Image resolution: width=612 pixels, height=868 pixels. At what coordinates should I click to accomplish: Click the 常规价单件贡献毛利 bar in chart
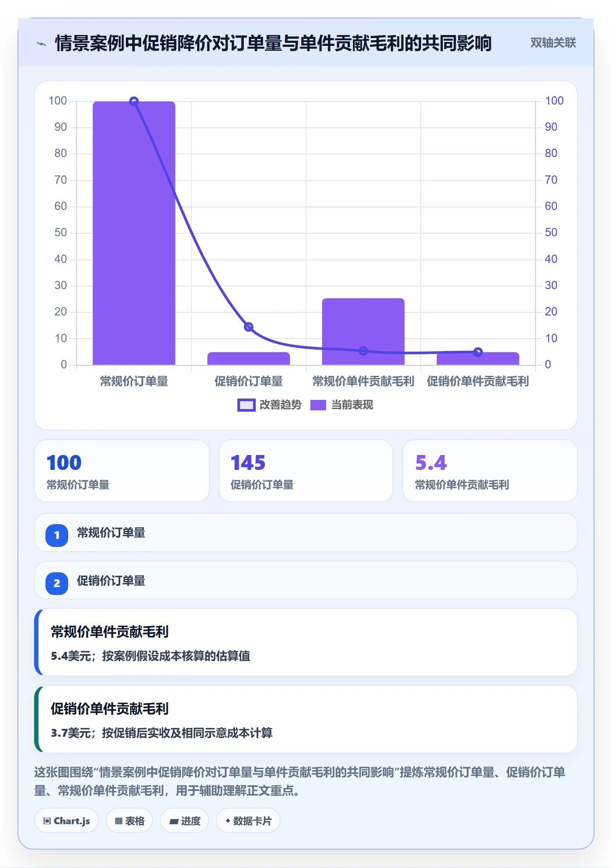[363, 332]
